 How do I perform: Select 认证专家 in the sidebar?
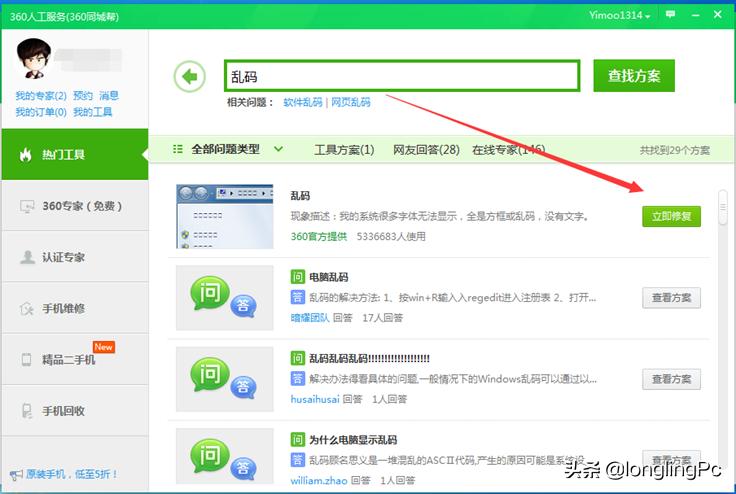[x=75, y=257]
